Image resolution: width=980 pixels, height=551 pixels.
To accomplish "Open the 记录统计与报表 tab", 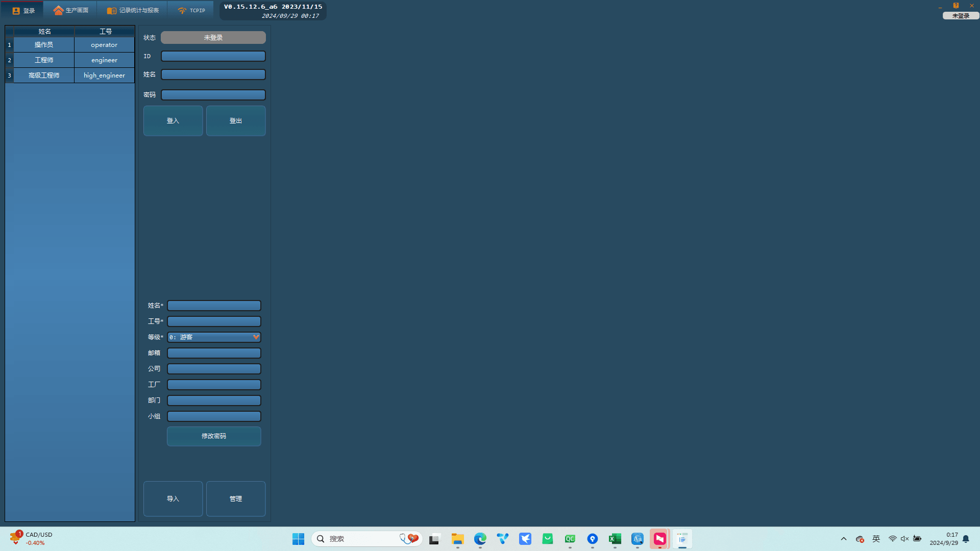I will click(x=133, y=10).
